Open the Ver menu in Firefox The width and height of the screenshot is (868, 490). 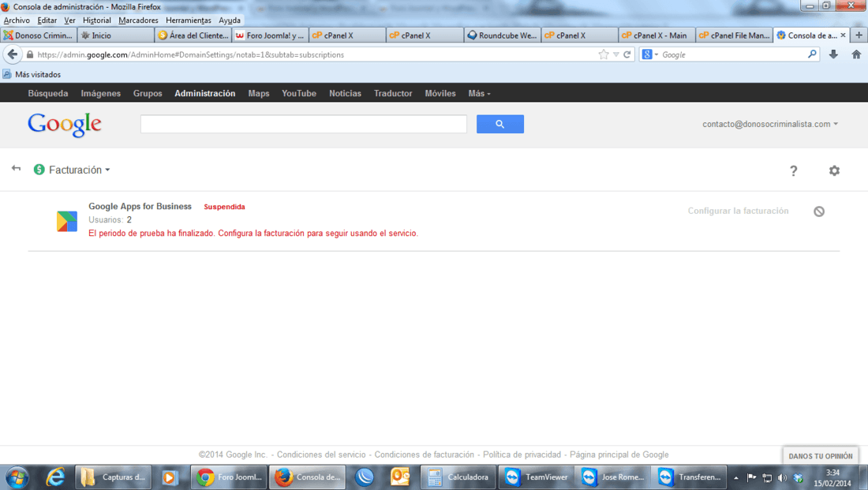click(69, 20)
